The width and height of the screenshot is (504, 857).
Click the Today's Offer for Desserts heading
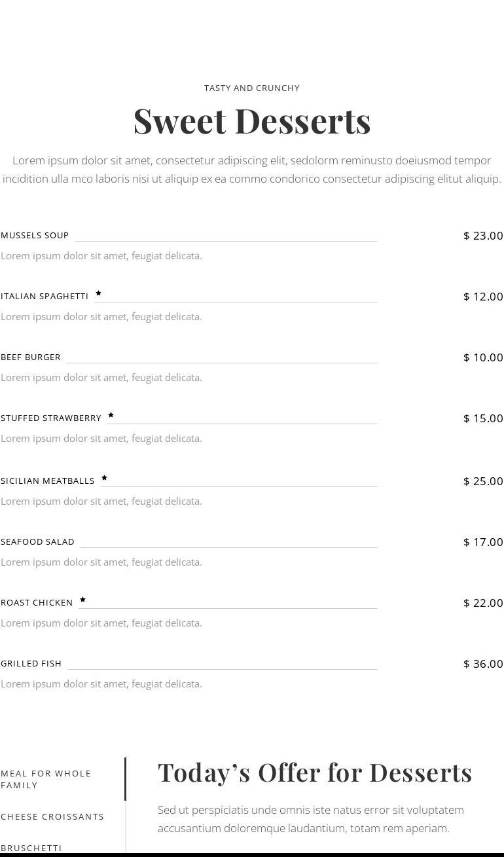point(315,773)
